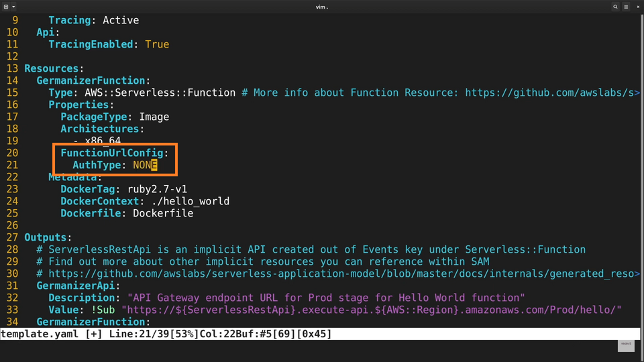
Task: Click './hello_world' on line 24
Action: coord(190,201)
